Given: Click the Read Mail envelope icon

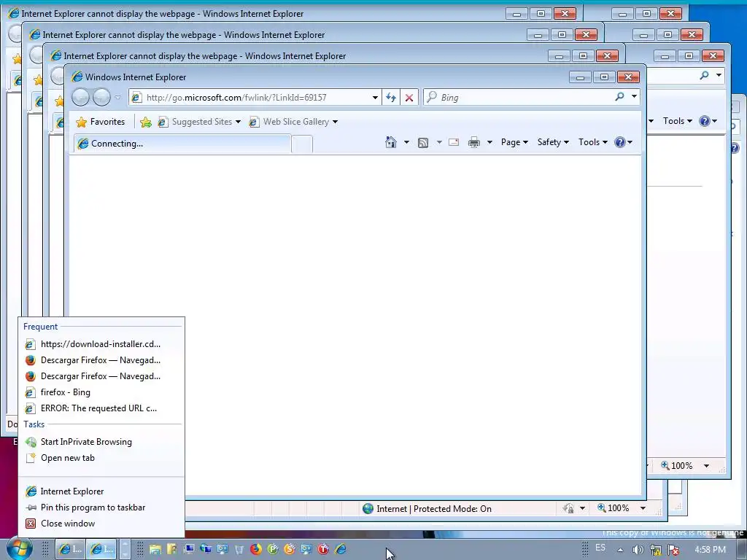Looking at the screenshot, I should coord(454,142).
